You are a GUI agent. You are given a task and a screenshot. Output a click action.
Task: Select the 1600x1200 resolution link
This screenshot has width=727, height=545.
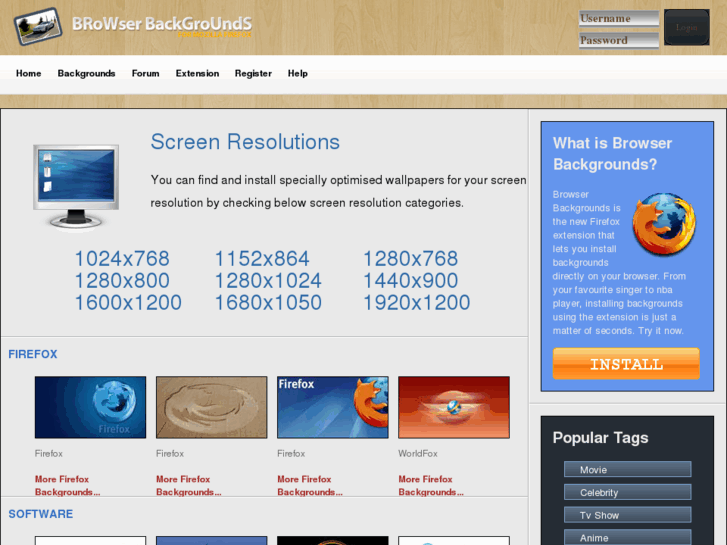128,302
